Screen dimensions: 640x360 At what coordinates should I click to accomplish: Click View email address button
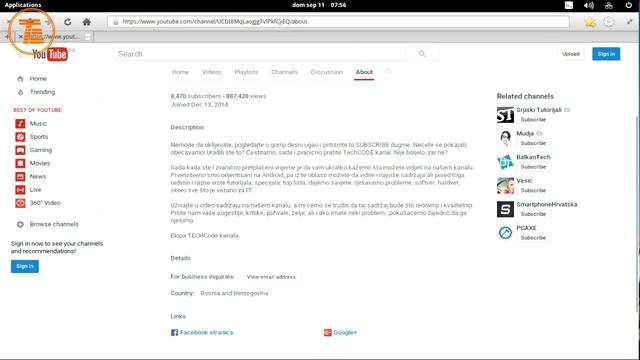pyautogui.click(x=271, y=277)
